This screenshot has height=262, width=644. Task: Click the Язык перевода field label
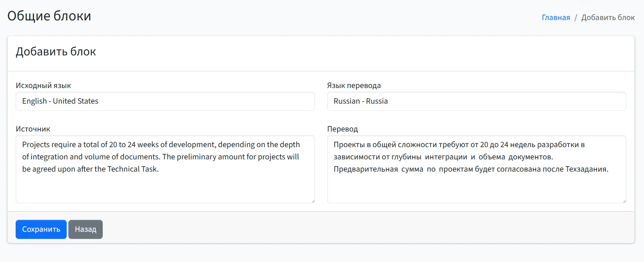click(354, 85)
